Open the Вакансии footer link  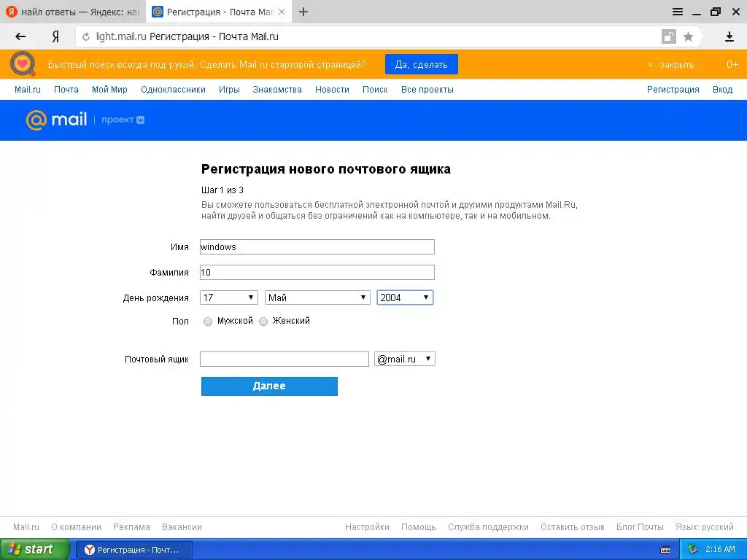[x=182, y=527]
